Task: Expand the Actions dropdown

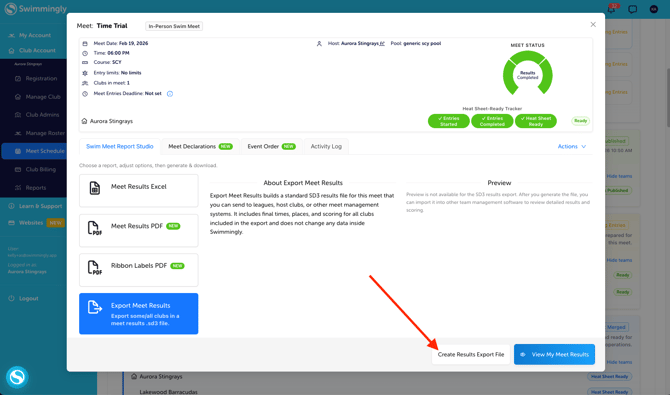Action: click(572, 146)
